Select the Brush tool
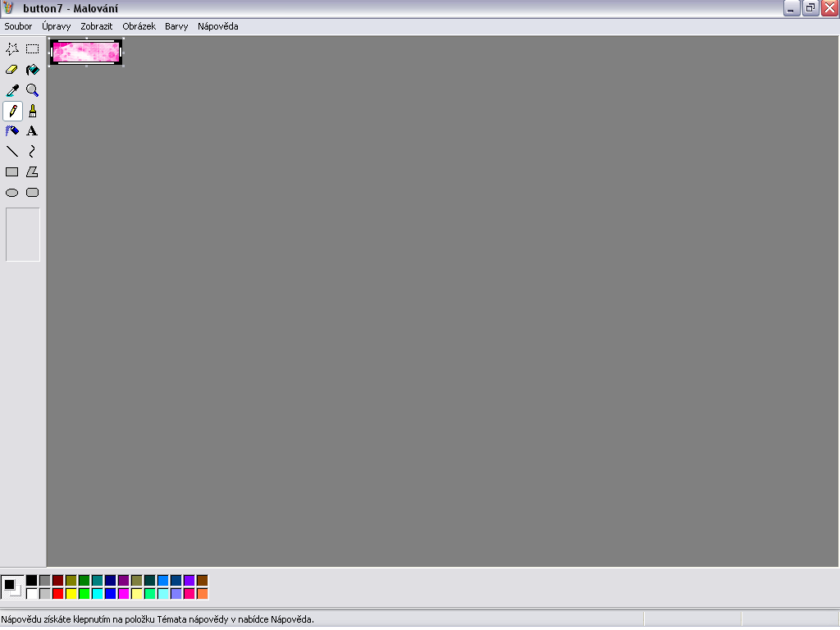Image resolution: width=840 pixels, height=630 pixels. coord(32,111)
